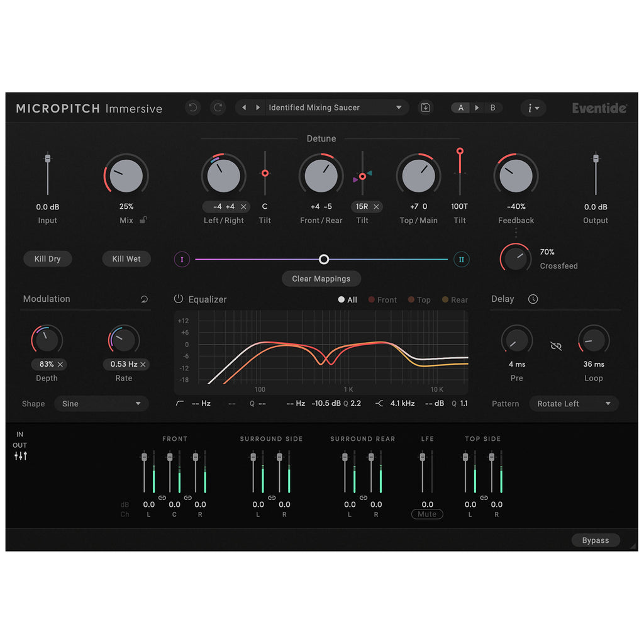This screenshot has height=644, width=644.
Task: Toggle the Mix lock icon
Action: tap(143, 220)
